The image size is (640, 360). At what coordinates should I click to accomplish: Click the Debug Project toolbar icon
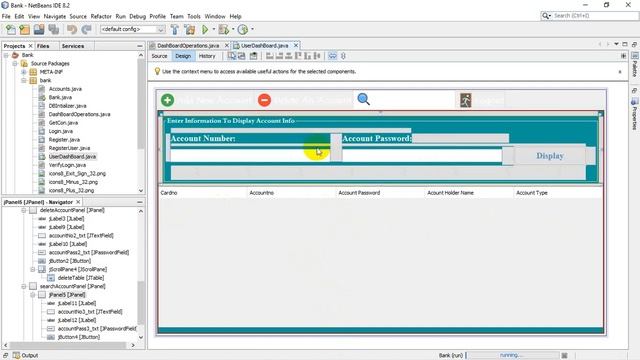click(x=224, y=29)
